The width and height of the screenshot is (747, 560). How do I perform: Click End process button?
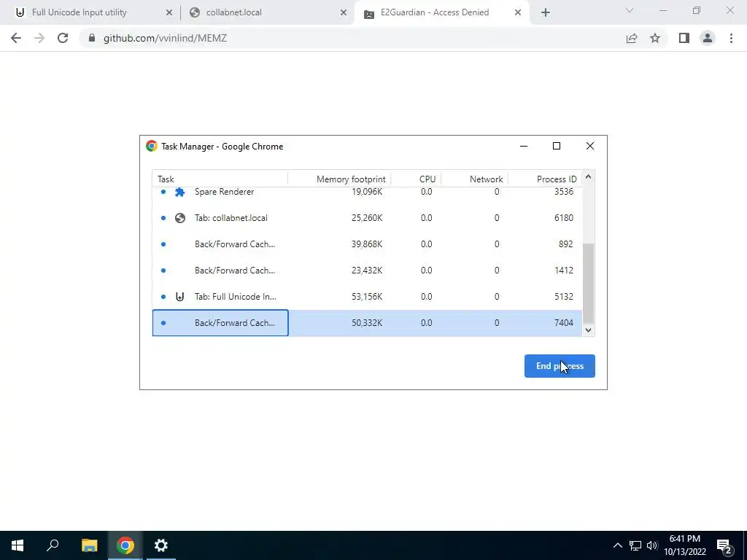point(560,366)
